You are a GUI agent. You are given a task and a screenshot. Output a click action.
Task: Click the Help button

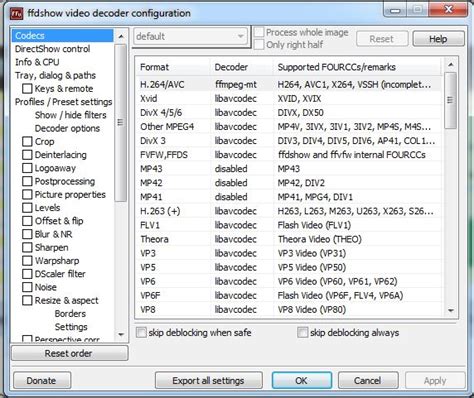tap(438, 39)
